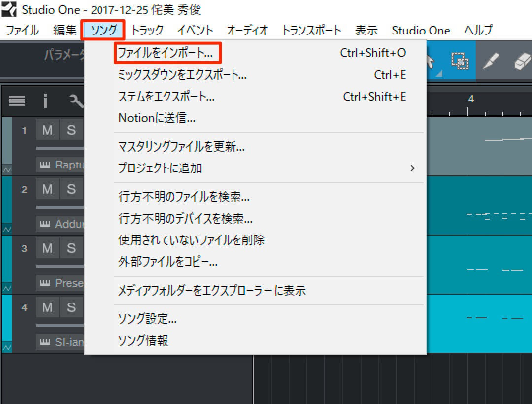
Task: Choose 使用されていないファイルを削除
Action: (255, 240)
